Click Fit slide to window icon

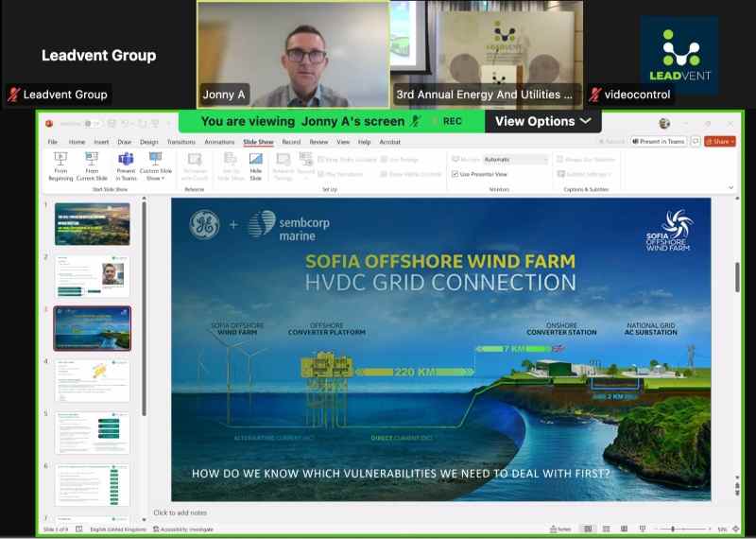(x=736, y=530)
